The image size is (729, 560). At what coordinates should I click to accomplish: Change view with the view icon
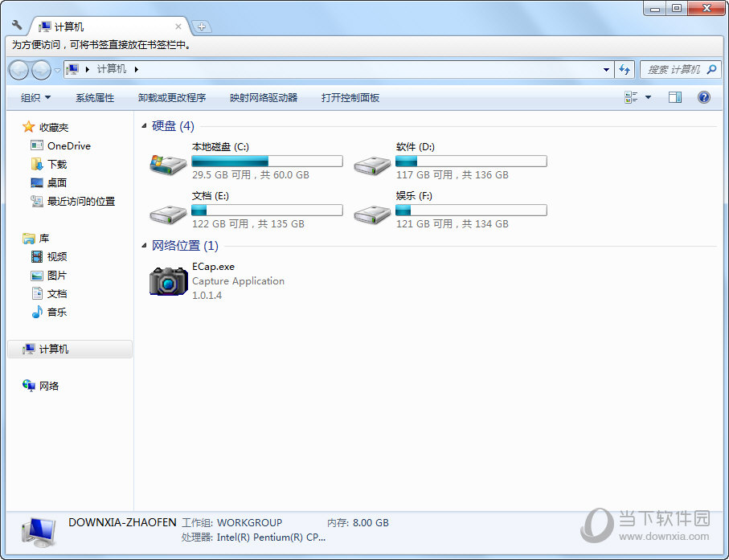tap(631, 97)
